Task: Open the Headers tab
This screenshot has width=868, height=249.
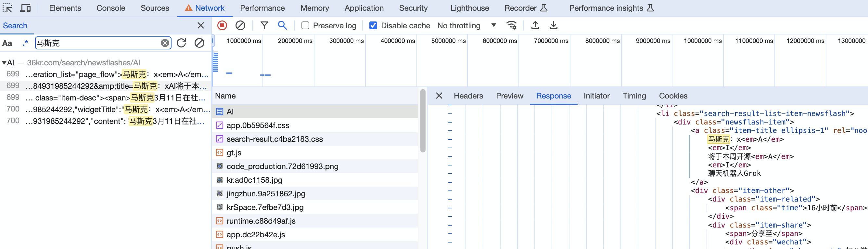Action: coord(468,96)
